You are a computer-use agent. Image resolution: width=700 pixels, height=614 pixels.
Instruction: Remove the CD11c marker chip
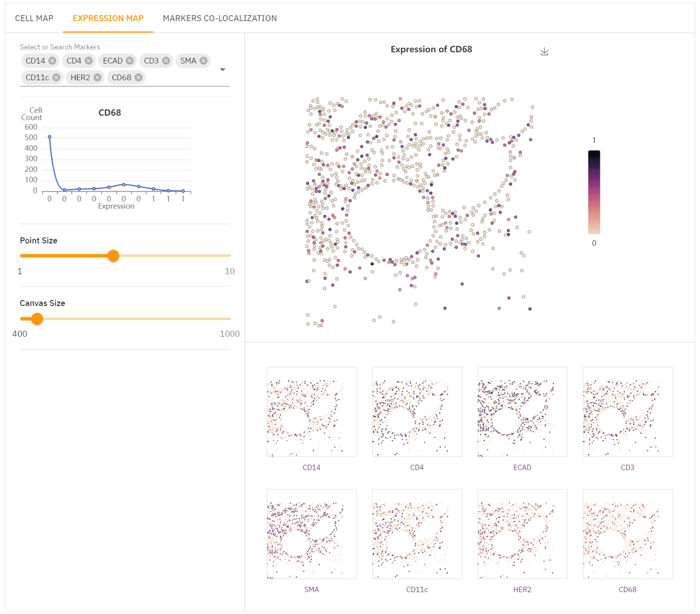[56, 77]
